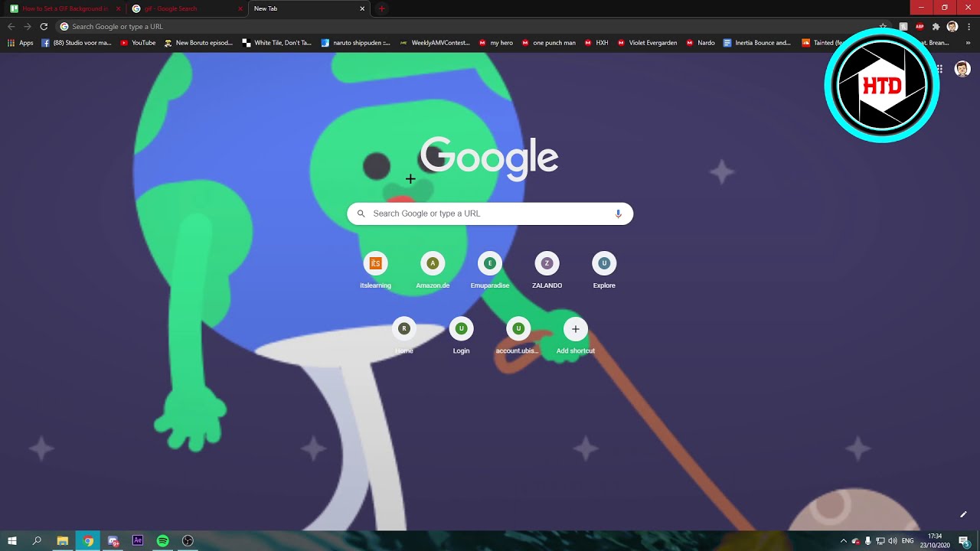
Task: Open the Chrome three-dot menu
Action: point(969,26)
